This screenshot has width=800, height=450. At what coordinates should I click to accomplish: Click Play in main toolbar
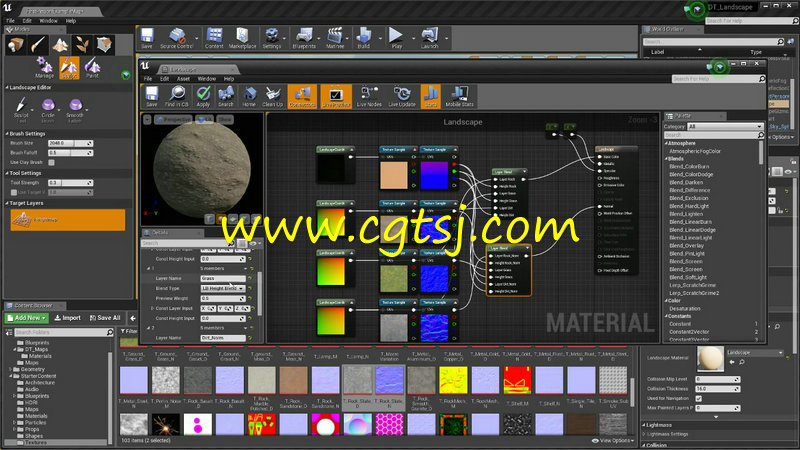pyautogui.click(x=396, y=38)
